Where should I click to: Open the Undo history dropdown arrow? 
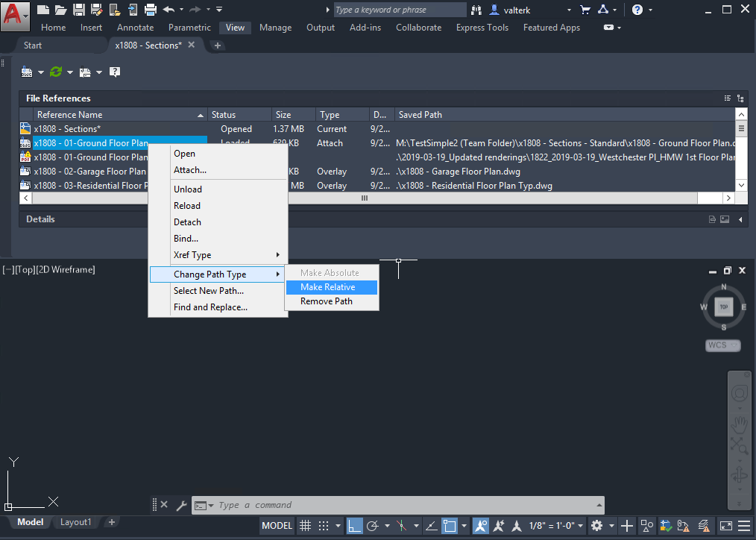click(181, 9)
